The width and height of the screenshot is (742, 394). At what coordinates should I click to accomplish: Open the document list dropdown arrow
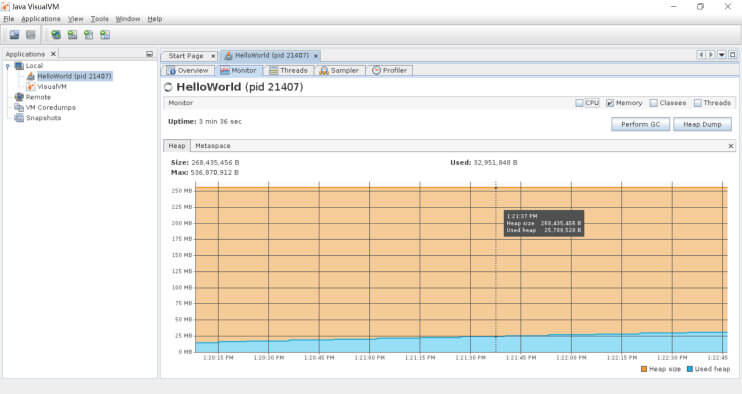pos(722,55)
